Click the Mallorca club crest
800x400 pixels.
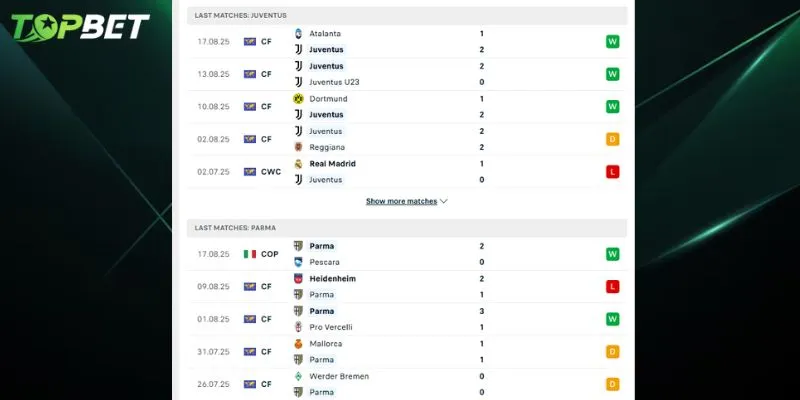298,344
